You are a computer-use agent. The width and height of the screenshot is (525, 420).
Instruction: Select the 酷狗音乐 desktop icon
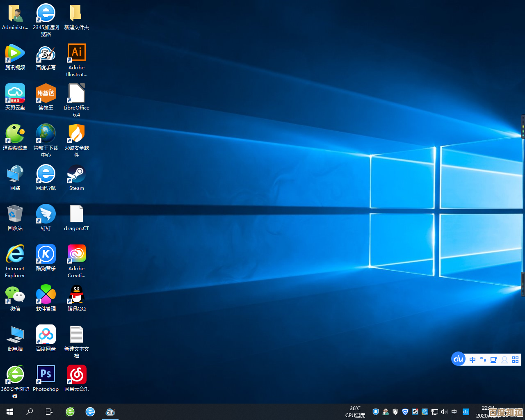coord(46,254)
